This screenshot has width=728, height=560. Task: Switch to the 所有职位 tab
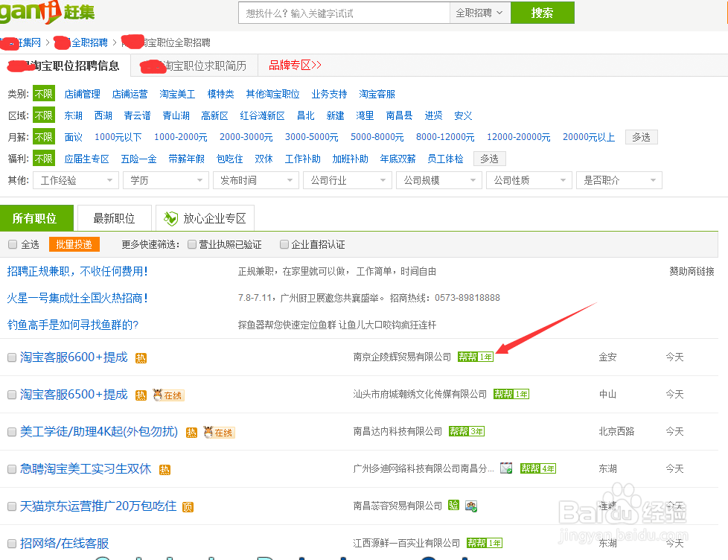click(36, 217)
